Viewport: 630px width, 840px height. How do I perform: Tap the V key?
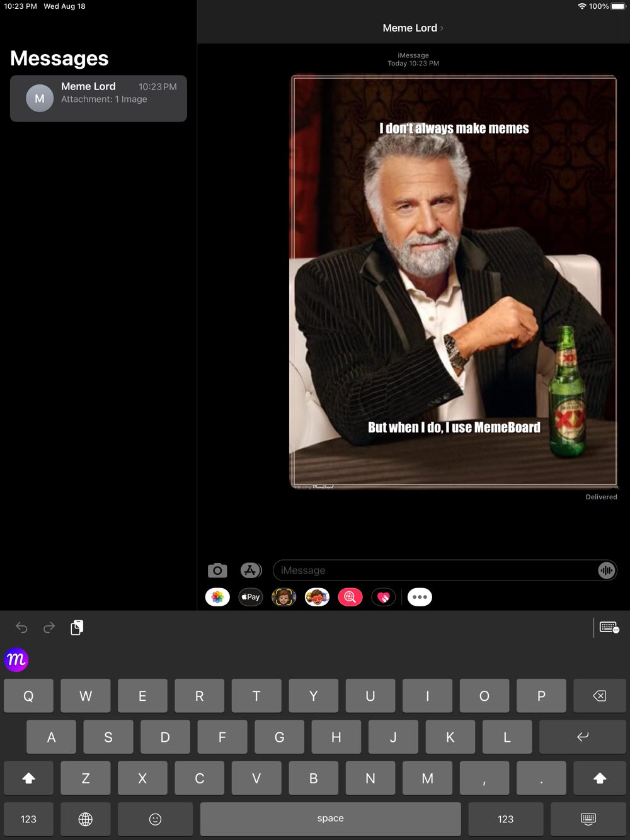tap(256, 778)
